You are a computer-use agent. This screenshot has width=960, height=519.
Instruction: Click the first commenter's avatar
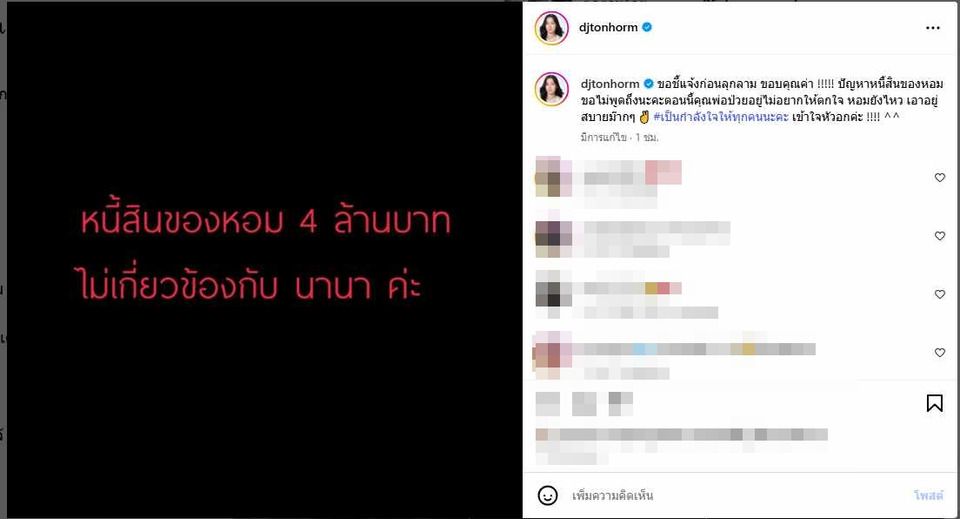point(553,176)
